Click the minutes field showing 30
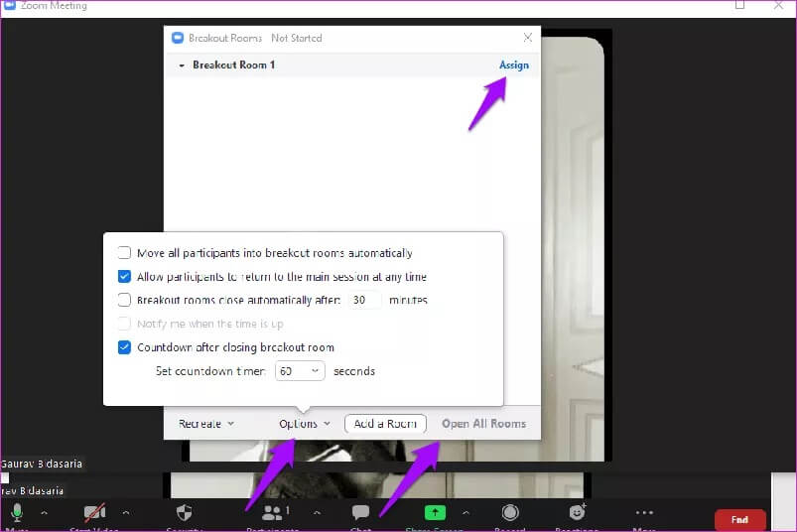This screenshot has width=797, height=532. 364,300
